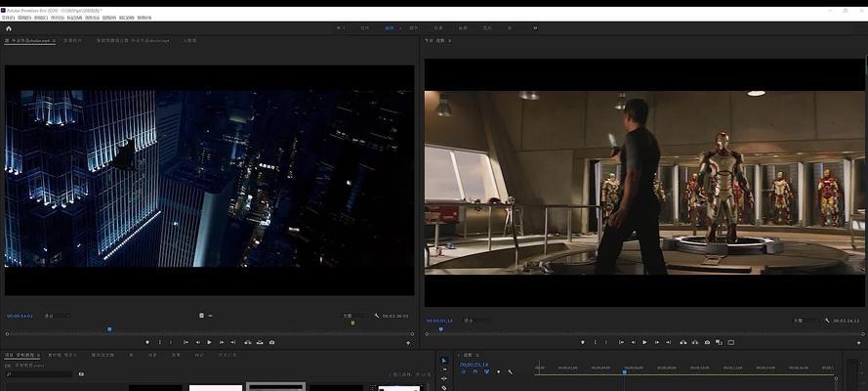
Task: Toggle insert sequences as nests in timeline
Action: click(464, 371)
